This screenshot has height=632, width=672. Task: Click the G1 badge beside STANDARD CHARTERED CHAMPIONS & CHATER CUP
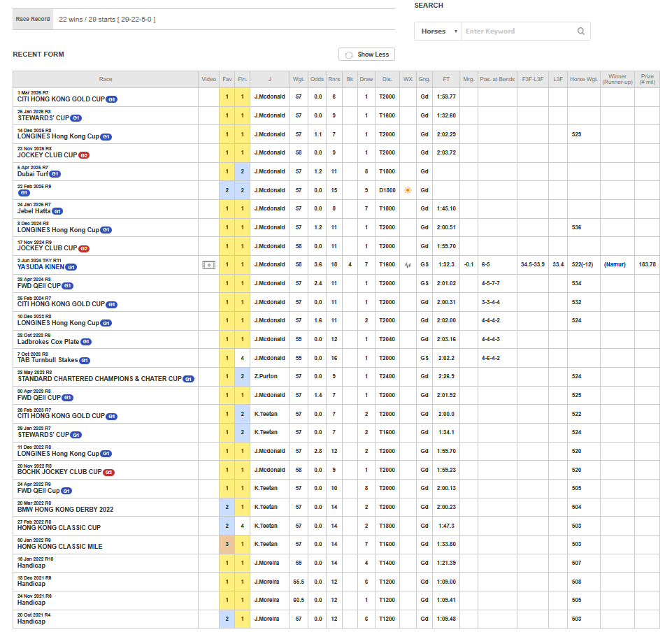[x=189, y=379]
